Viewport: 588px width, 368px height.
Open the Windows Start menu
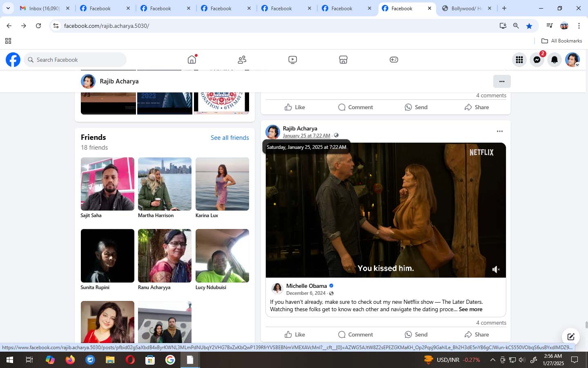coord(9,360)
